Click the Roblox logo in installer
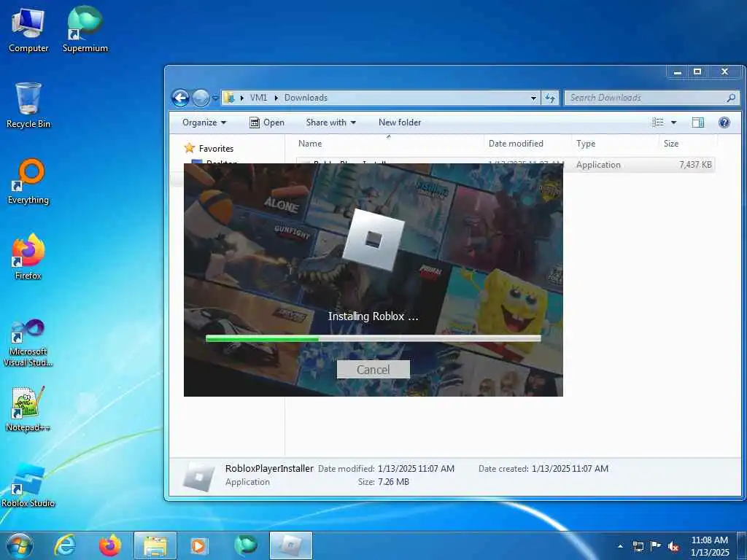The height and width of the screenshot is (560, 747). point(373,240)
